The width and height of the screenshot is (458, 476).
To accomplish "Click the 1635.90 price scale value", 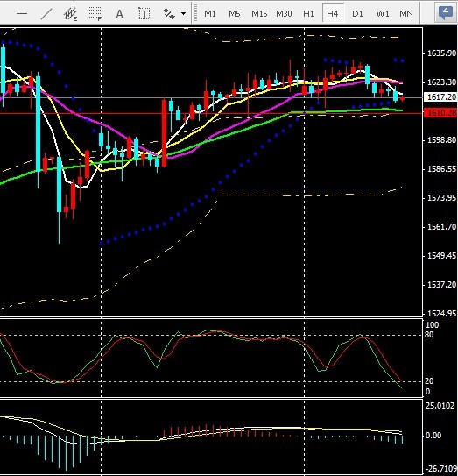I will (x=441, y=53).
